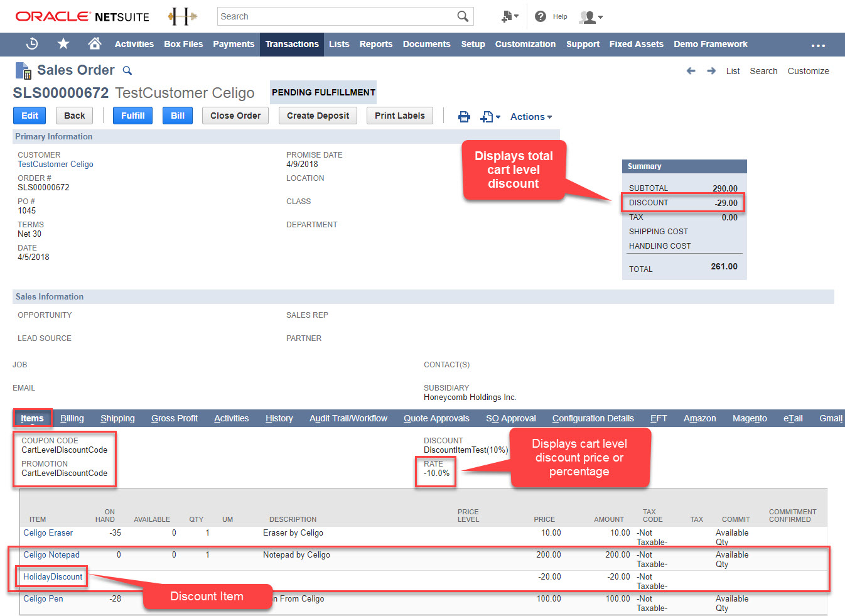Open the TestCustomer Celigo customer link
Image resolution: width=845 pixels, height=616 pixels.
coord(55,165)
